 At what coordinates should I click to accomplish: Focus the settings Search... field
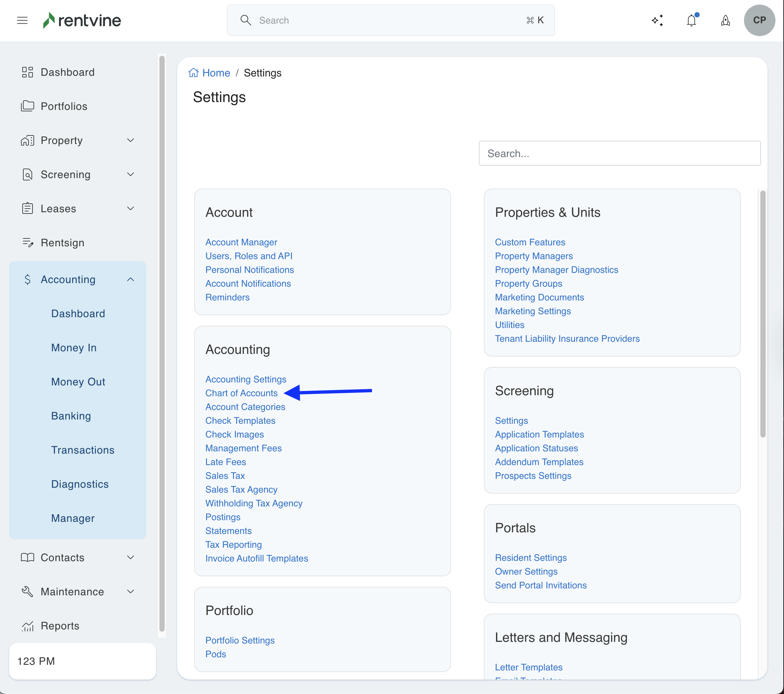(x=619, y=153)
